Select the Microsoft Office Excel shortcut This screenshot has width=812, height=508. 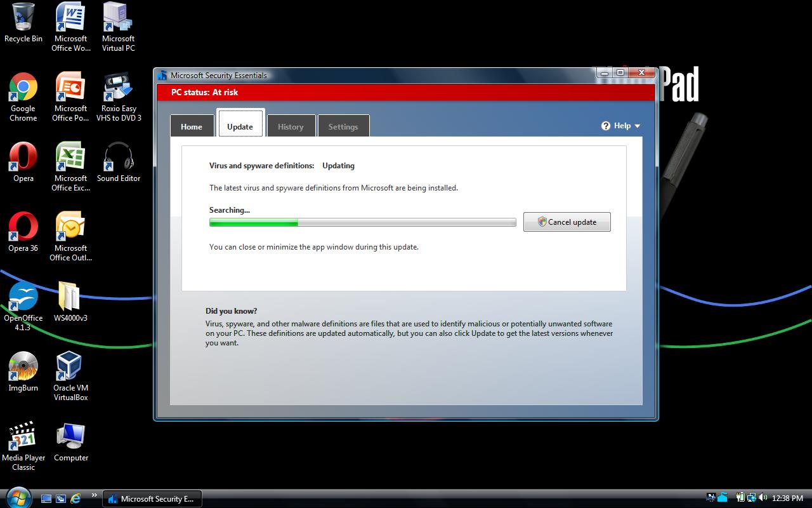[x=70, y=166]
